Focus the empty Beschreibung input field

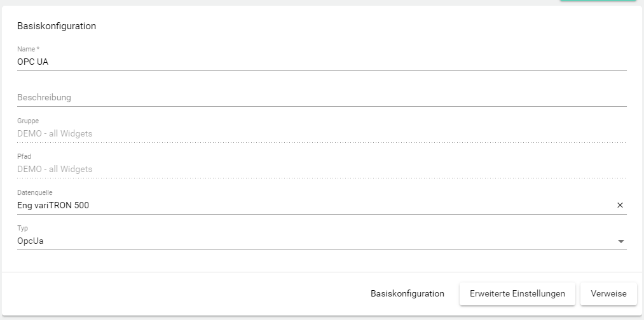pyautogui.click(x=318, y=98)
